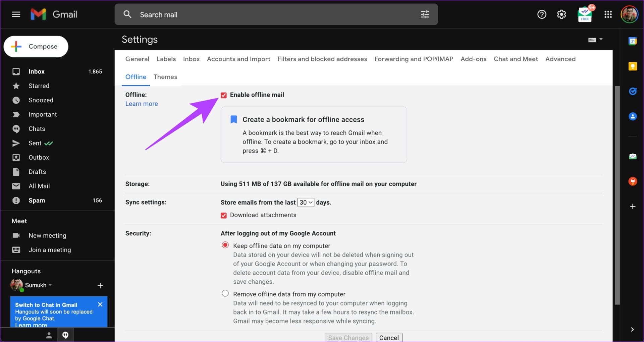This screenshot has height=342, width=644.
Task: Open Accounts and Import tab
Action: 238,59
